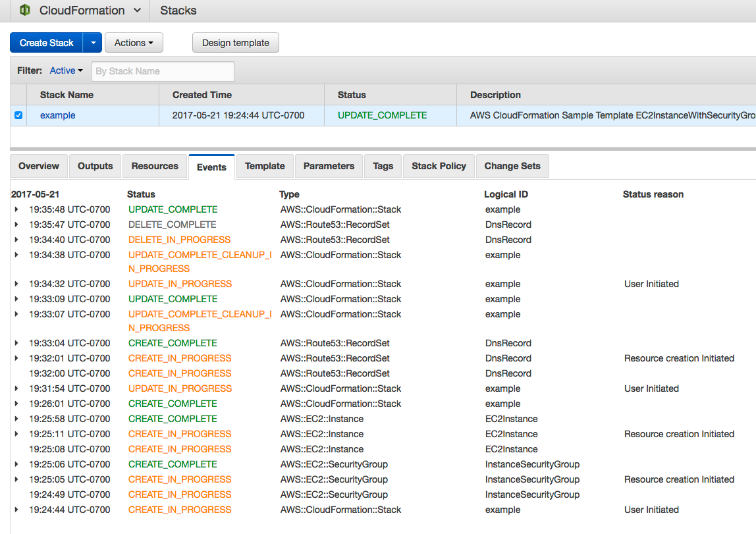Open the Change Sets tab

coord(512,166)
